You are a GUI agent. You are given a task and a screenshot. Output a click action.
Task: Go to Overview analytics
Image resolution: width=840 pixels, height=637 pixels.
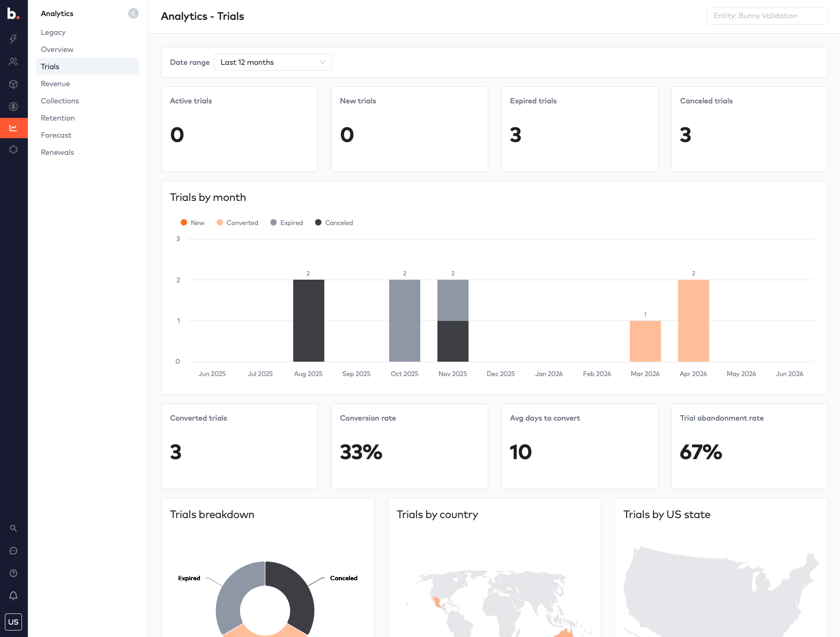(57, 49)
